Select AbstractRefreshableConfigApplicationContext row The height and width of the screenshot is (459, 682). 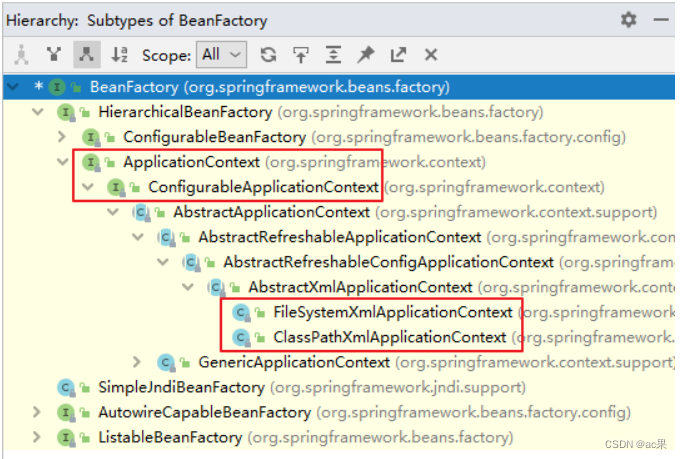point(339,262)
